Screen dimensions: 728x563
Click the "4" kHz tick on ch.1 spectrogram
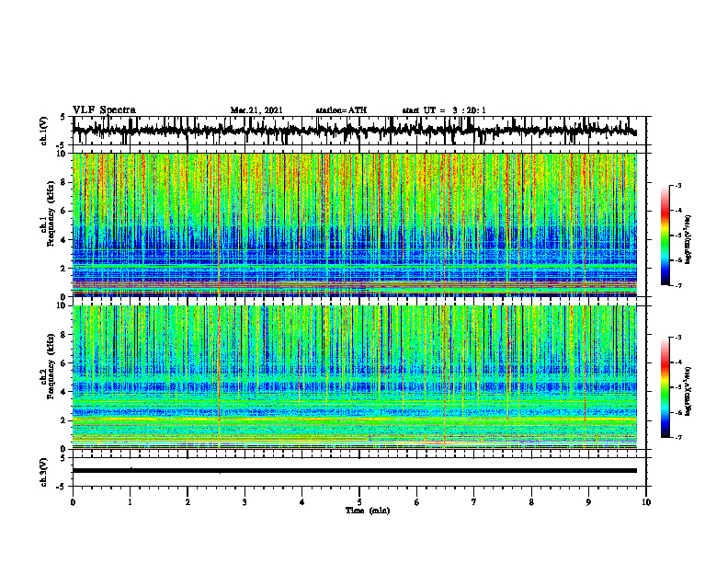(x=63, y=240)
